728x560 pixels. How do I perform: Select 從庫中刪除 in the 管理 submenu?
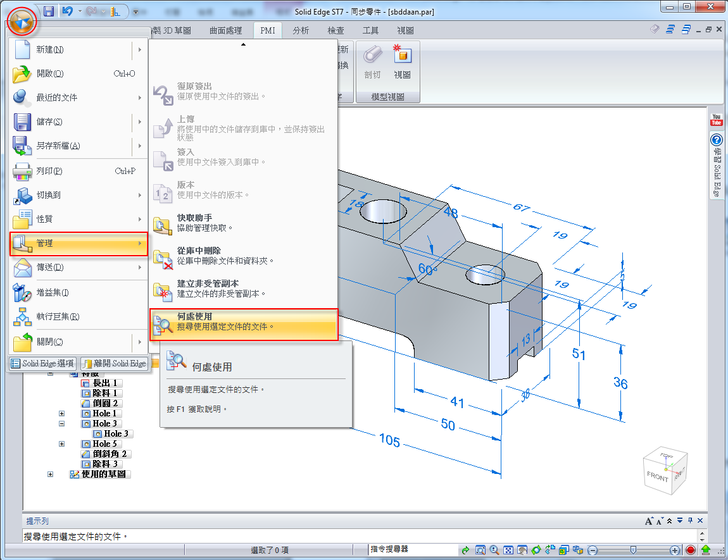click(x=244, y=256)
